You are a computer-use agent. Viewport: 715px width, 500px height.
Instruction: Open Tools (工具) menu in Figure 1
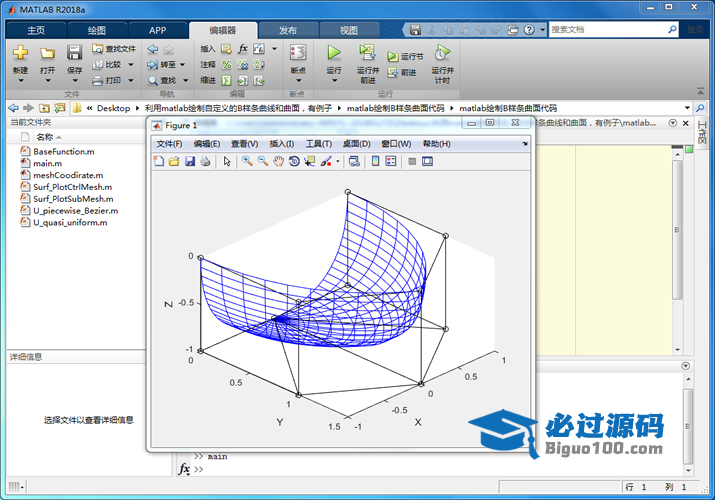(x=319, y=144)
